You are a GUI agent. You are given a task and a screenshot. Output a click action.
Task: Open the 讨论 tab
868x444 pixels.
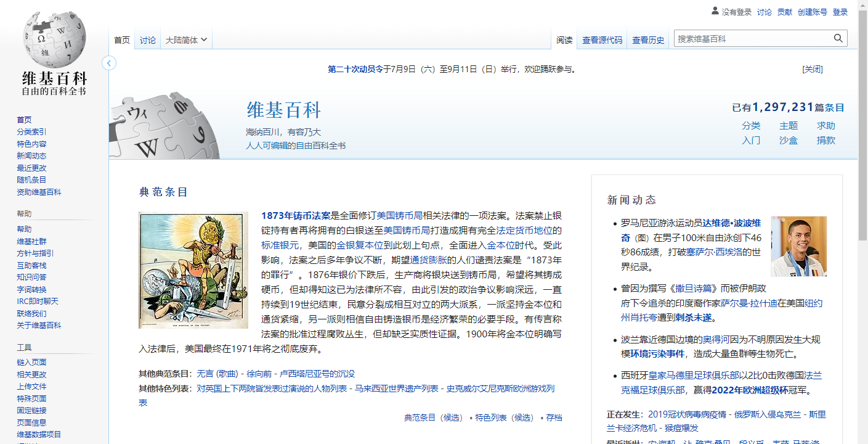coord(148,40)
